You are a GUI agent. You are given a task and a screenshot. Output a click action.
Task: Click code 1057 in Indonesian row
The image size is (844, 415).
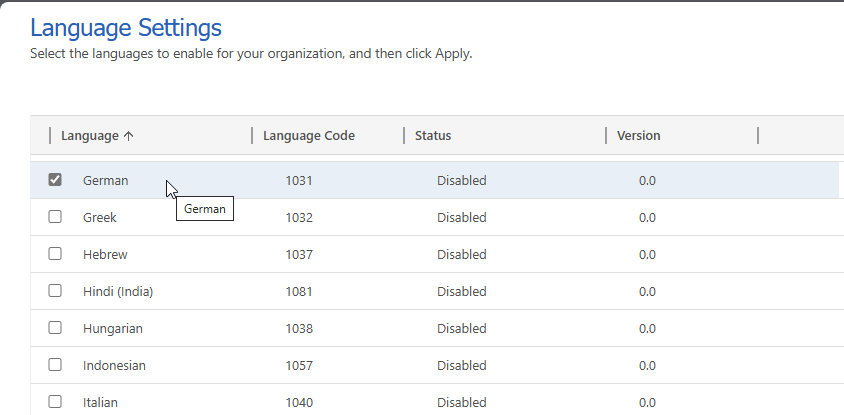coord(299,366)
